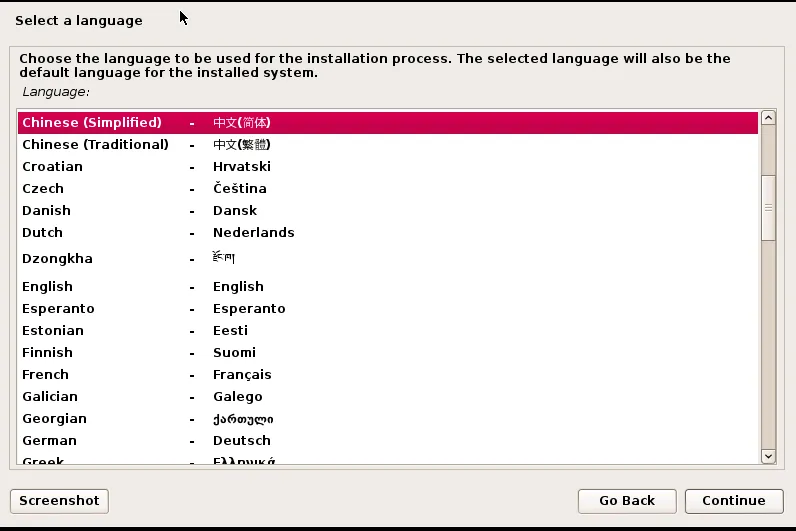Select Dutch - Nederlands row
This screenshot has width=796, height=531.
pos(43,233)
